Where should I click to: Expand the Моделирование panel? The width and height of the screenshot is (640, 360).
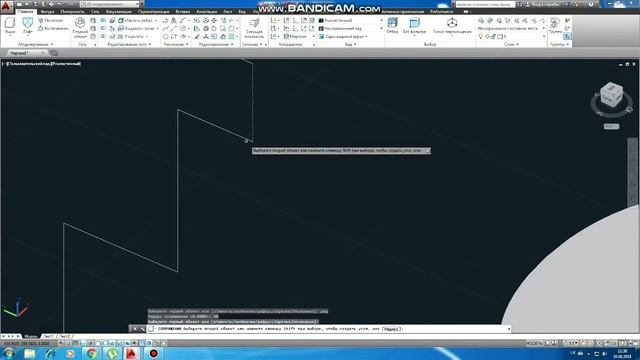point(36,44)
